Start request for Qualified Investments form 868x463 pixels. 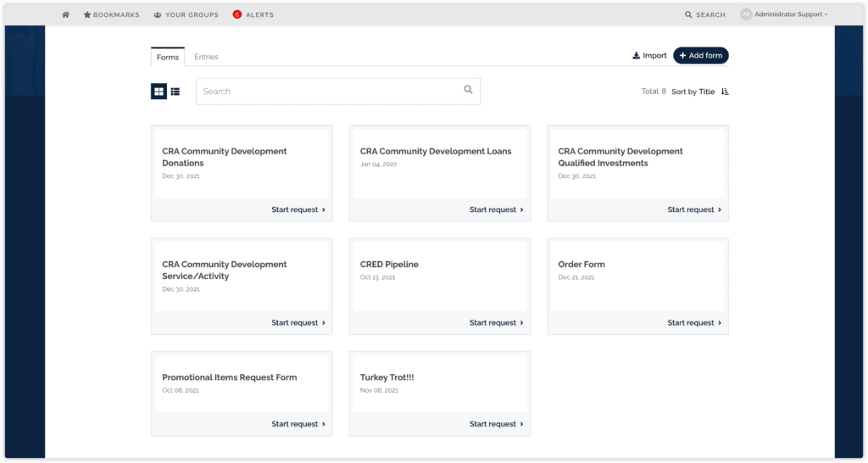tap(695, 210)
